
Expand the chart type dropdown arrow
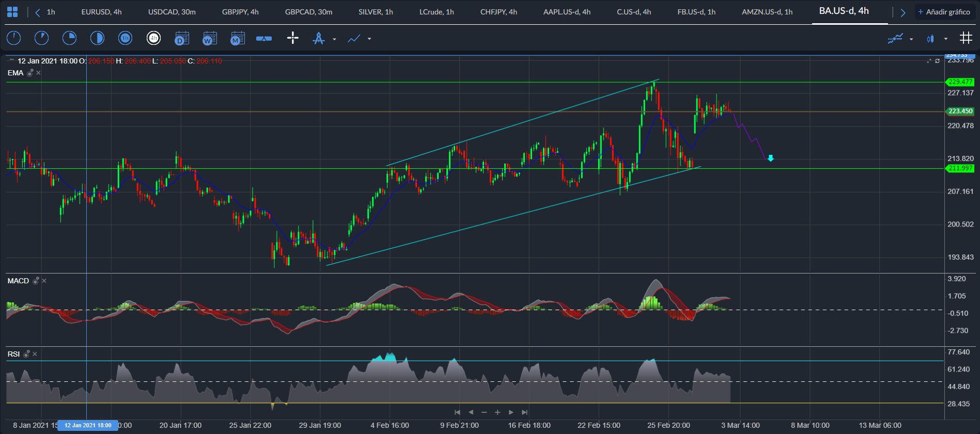click(946, 39)
